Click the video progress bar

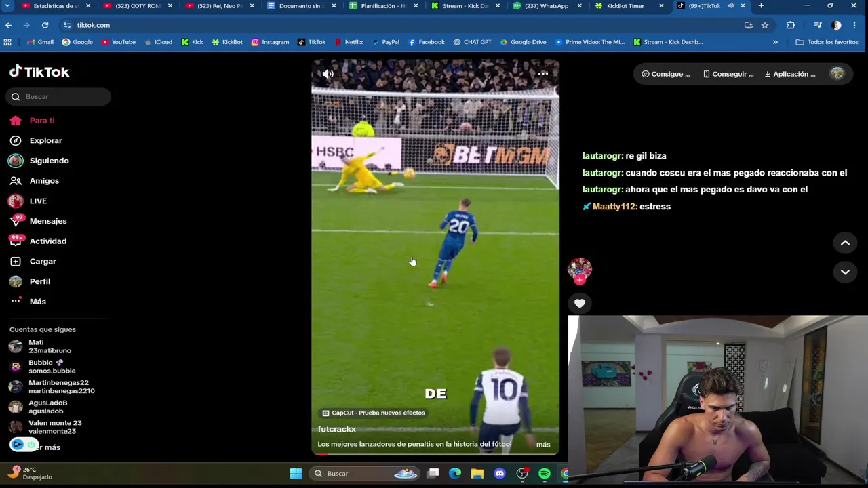coord(435,454)
